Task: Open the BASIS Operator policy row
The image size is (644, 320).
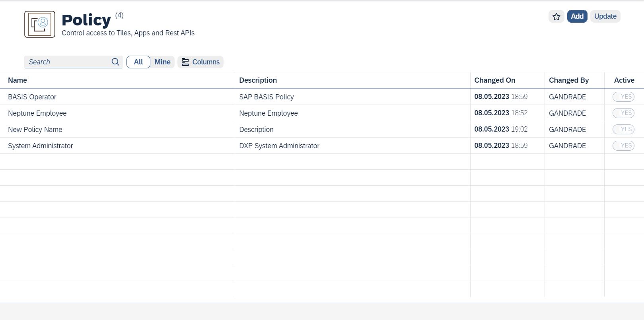Action: 32,97
